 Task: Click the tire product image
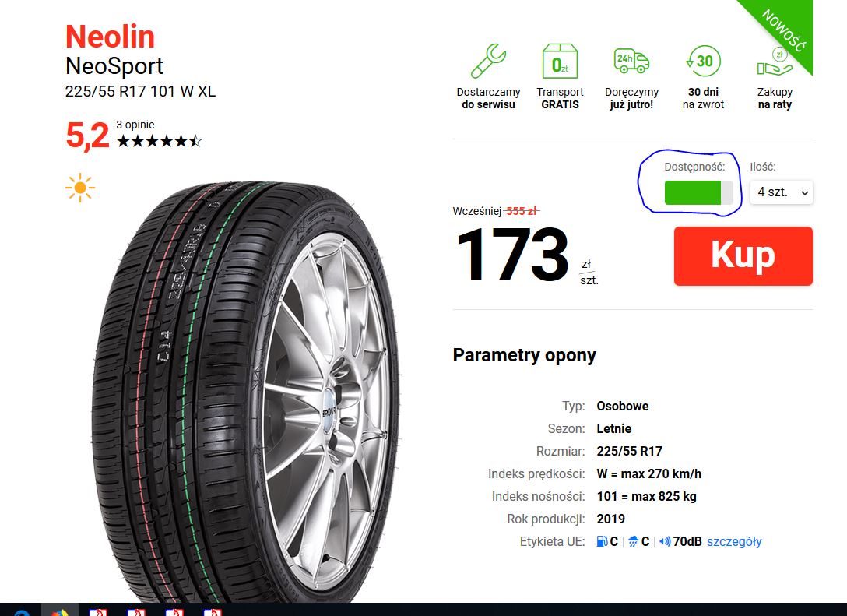[x=246, y=392]
